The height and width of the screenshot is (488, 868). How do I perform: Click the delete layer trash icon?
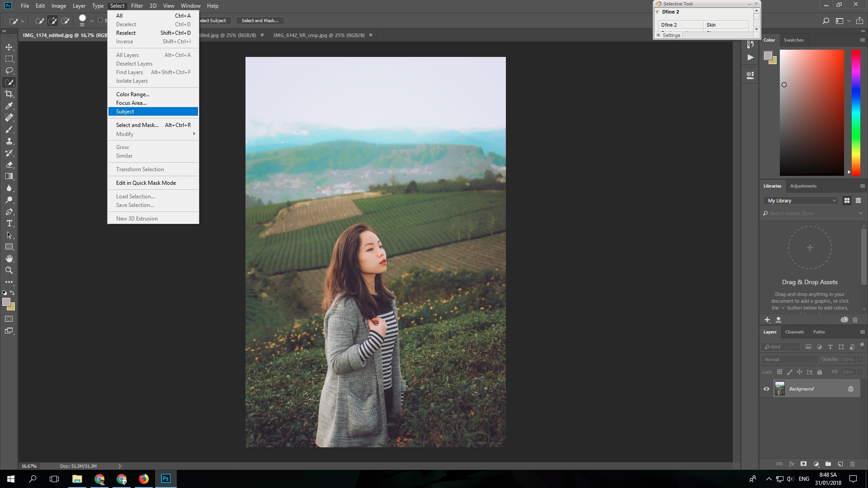pos(853,464)
